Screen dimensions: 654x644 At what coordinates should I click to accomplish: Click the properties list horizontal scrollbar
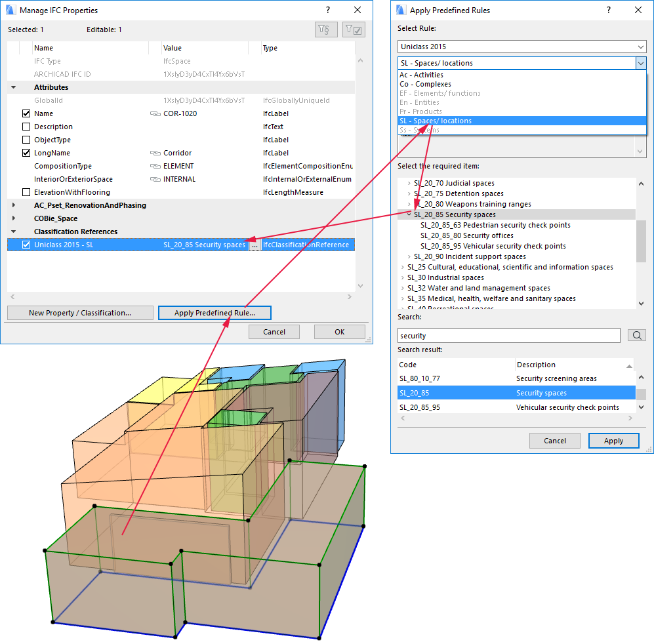181,296
